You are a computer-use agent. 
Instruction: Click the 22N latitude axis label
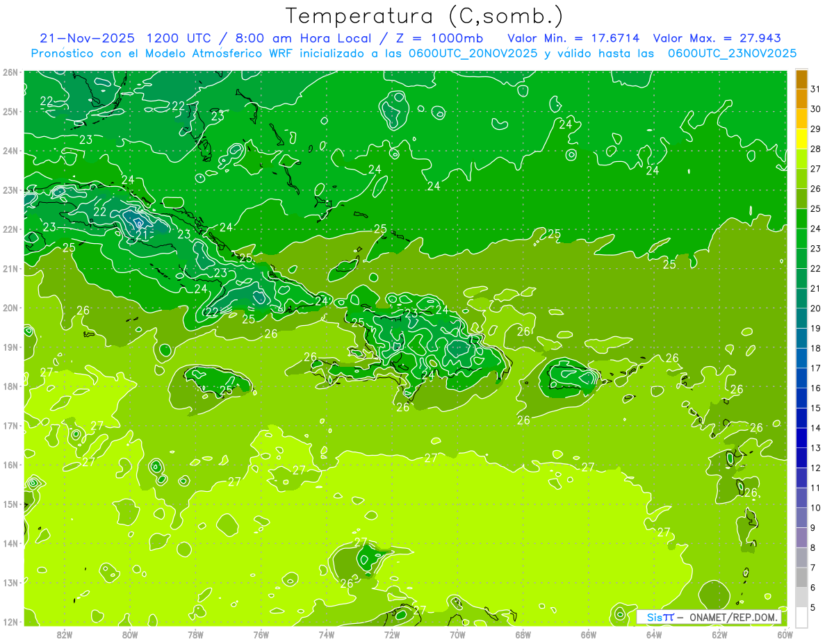[10, 229]
